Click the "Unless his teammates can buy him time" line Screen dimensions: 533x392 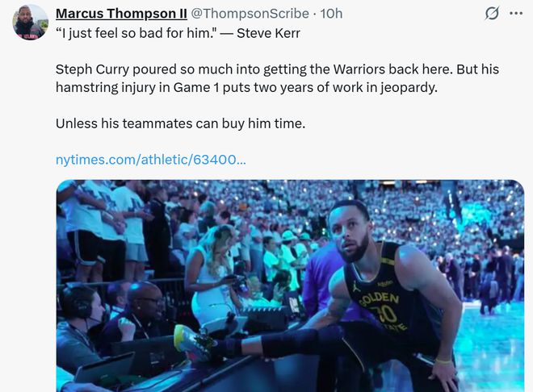[x=181, y=123]
